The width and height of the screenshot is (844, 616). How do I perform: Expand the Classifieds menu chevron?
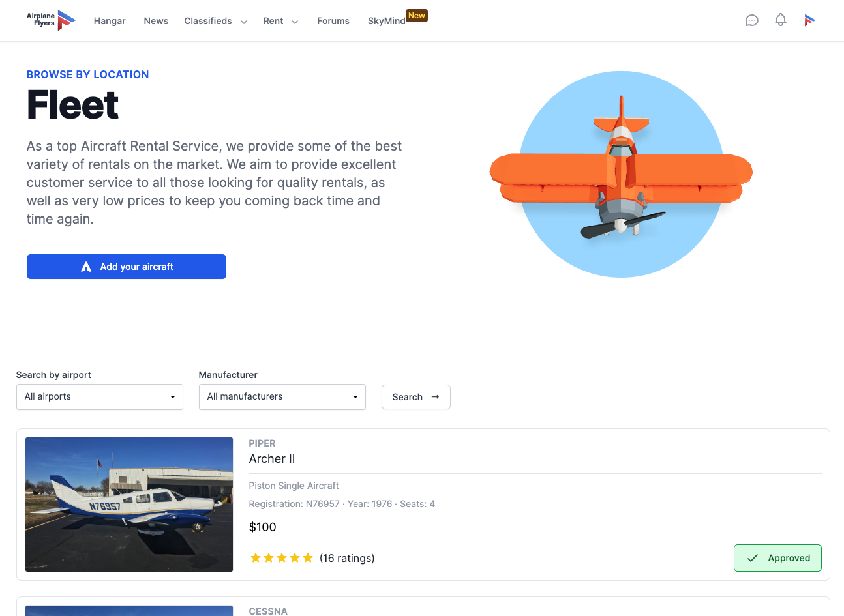tap(244, 22)
